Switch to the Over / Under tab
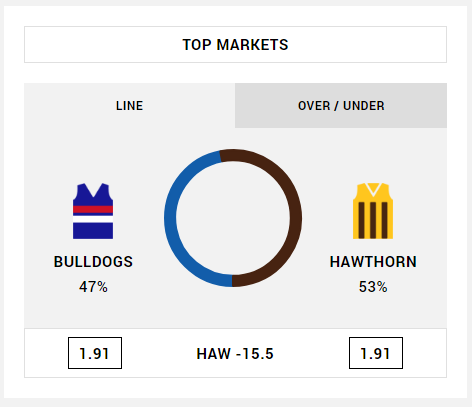The width and height of the screenshot is (472, 407). coord(341,106)
